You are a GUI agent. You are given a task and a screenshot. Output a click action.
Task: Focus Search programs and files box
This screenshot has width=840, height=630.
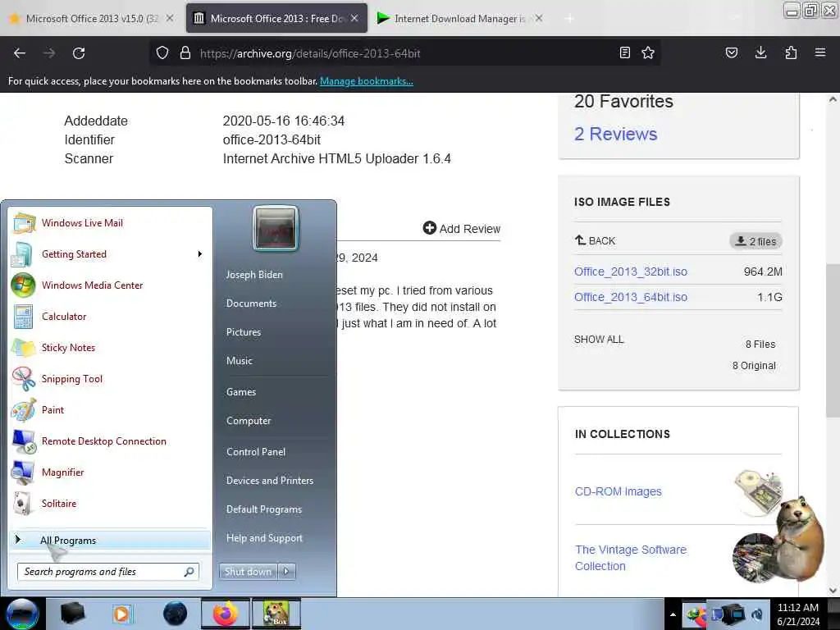click(107, 572)
